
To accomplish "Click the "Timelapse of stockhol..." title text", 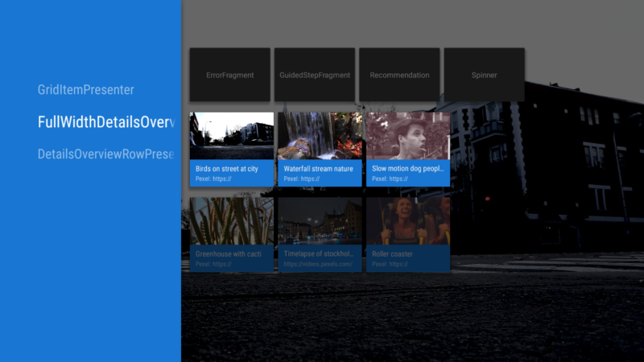I will (318, 254).
